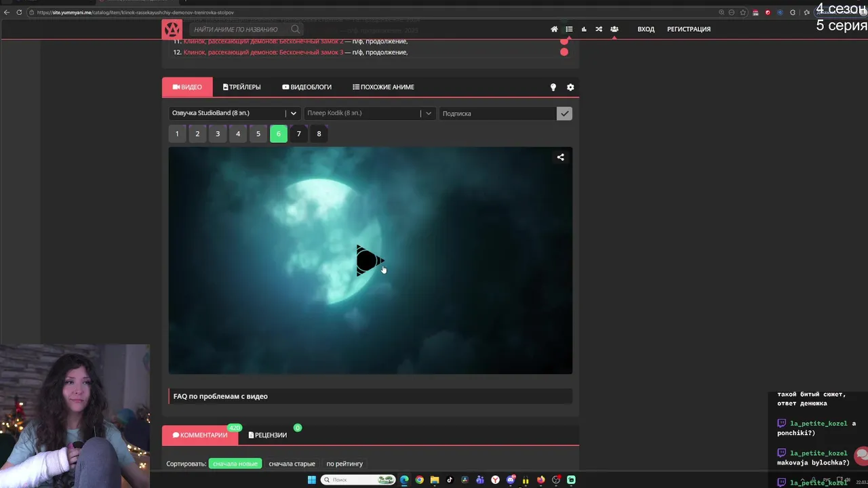
Task: Open the player settings gear icon
Action: 570,87
